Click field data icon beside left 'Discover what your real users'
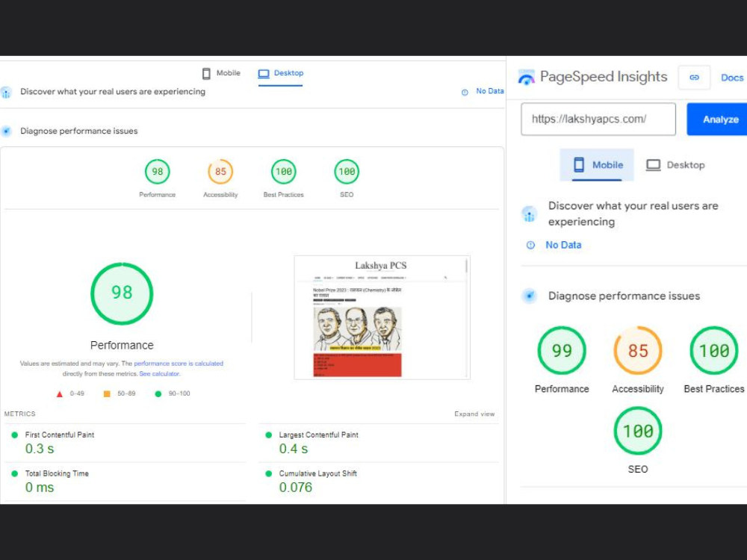 pos(6,93)
